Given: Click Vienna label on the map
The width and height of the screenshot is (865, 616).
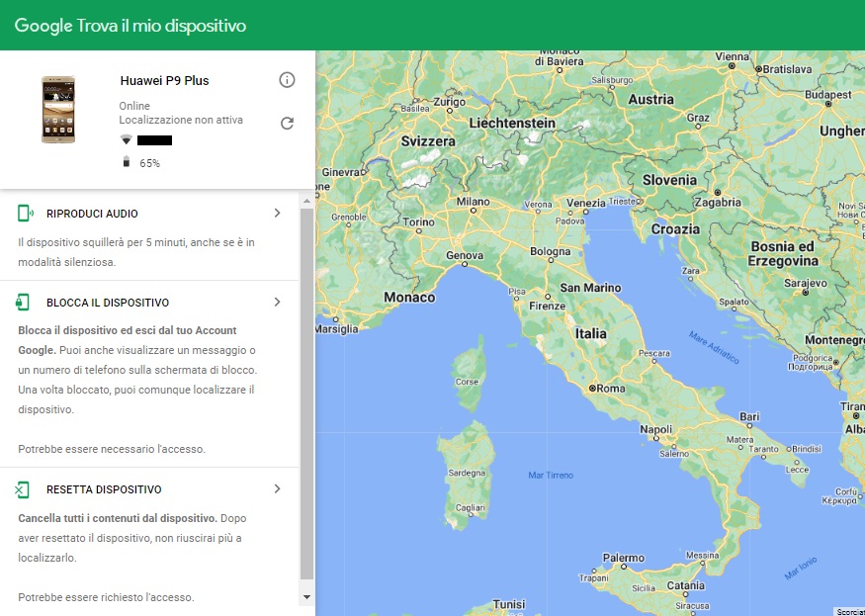Looking at the screenshot, I should tap(733, 56).
